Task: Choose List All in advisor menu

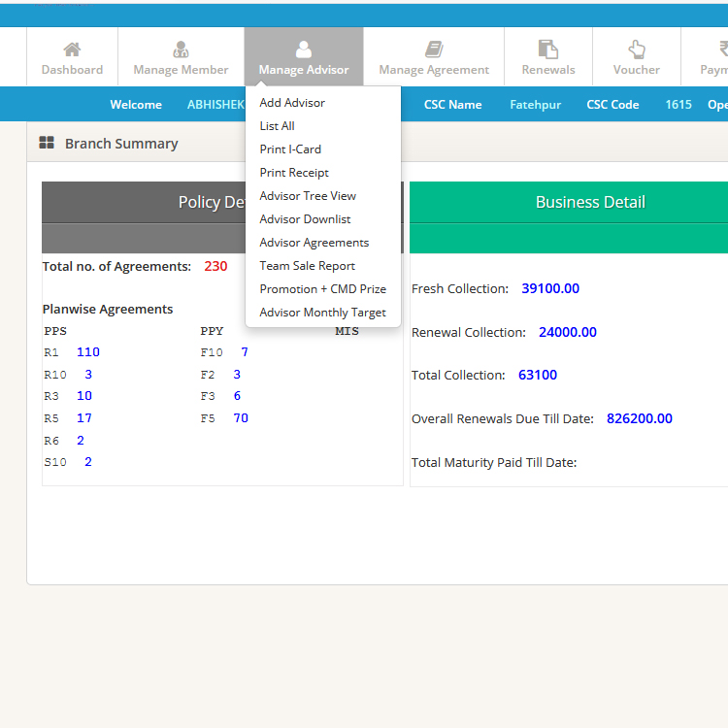Action: (277, 126)
